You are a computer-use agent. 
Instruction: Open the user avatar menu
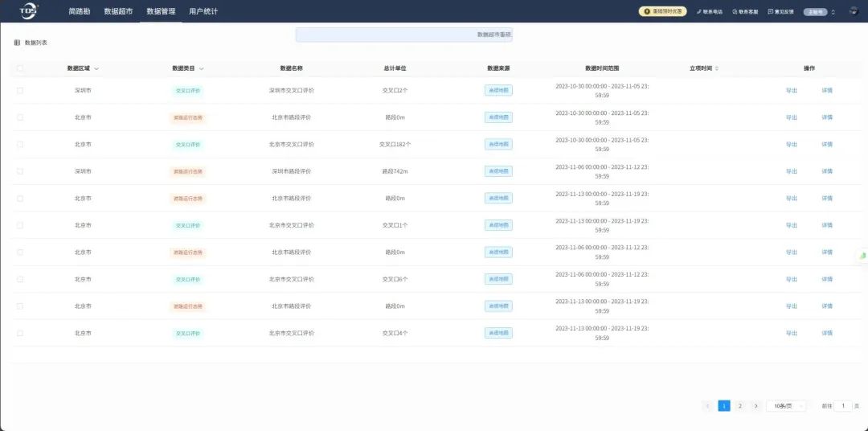click(x=854, y=11)
